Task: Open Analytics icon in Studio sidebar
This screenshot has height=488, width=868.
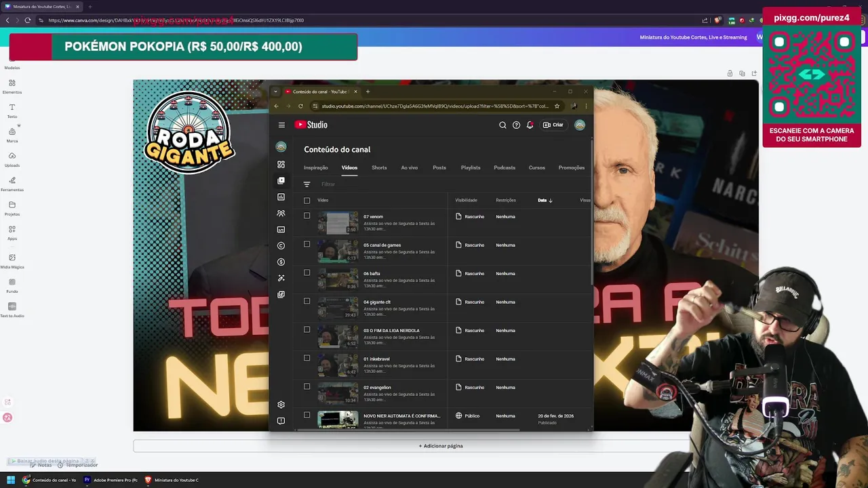Action: pyautogui.click(x=281, y=197)
